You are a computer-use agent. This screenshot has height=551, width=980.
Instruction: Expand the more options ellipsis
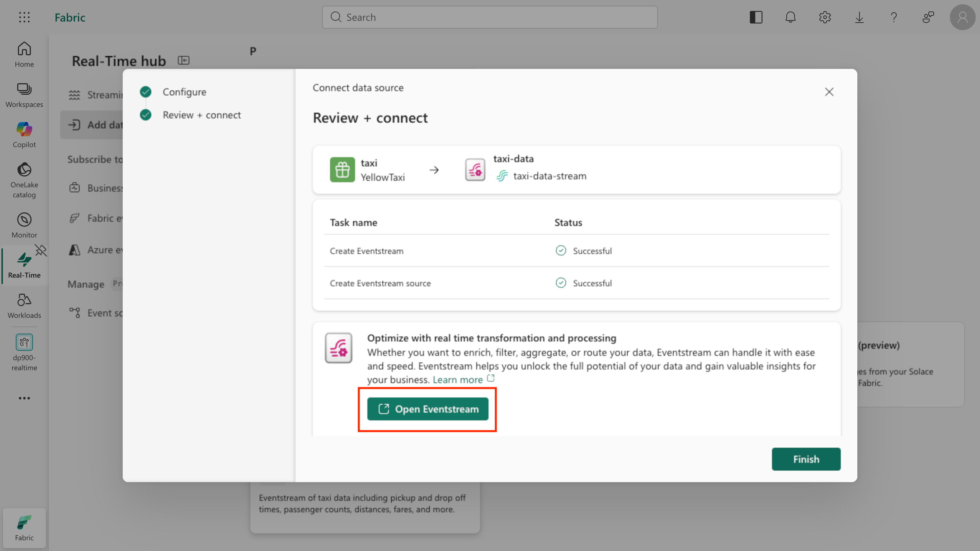pos(24,398)
